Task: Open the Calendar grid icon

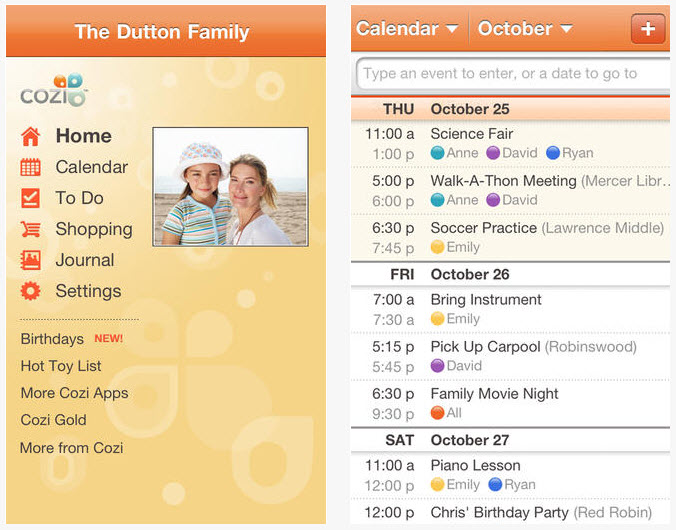Action: pyautogui.click(x=30, y=167)
